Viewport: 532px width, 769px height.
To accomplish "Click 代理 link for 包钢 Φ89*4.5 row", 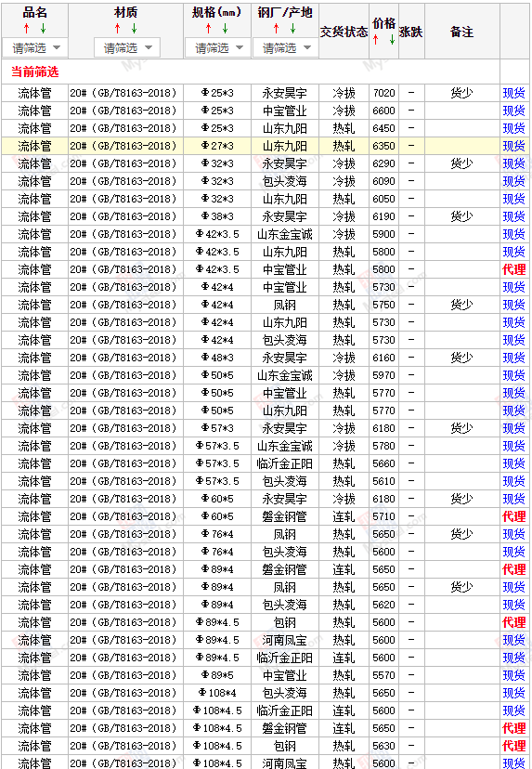I will (513, 623).
